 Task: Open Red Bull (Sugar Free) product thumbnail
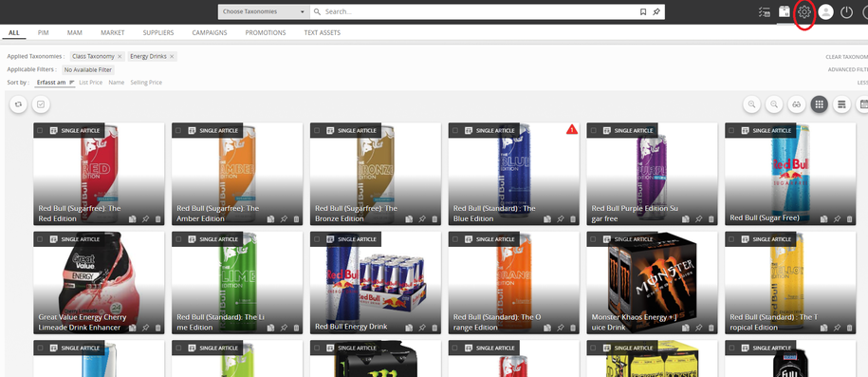(x=790, y=174)
